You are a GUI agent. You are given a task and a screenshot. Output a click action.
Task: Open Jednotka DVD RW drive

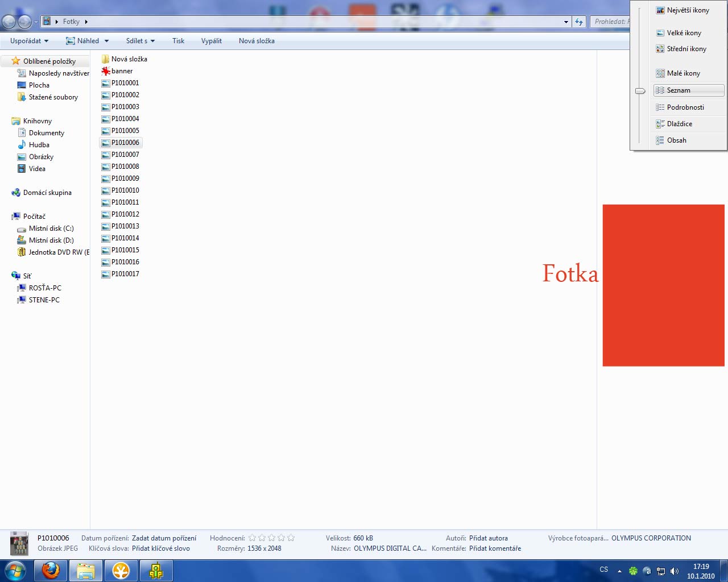pyautogui.click(x=53, y=252)
